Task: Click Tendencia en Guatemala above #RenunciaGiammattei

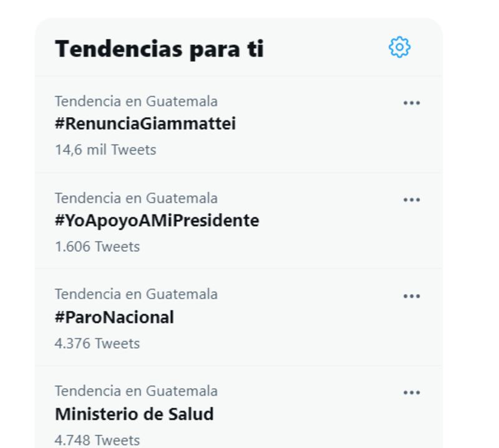Action: 136,102
